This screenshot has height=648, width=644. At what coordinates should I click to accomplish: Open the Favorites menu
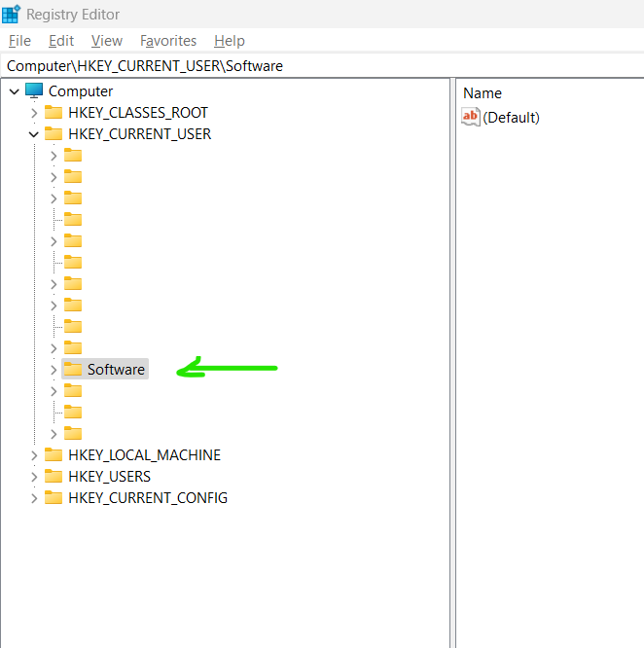[x=168, y=41]
